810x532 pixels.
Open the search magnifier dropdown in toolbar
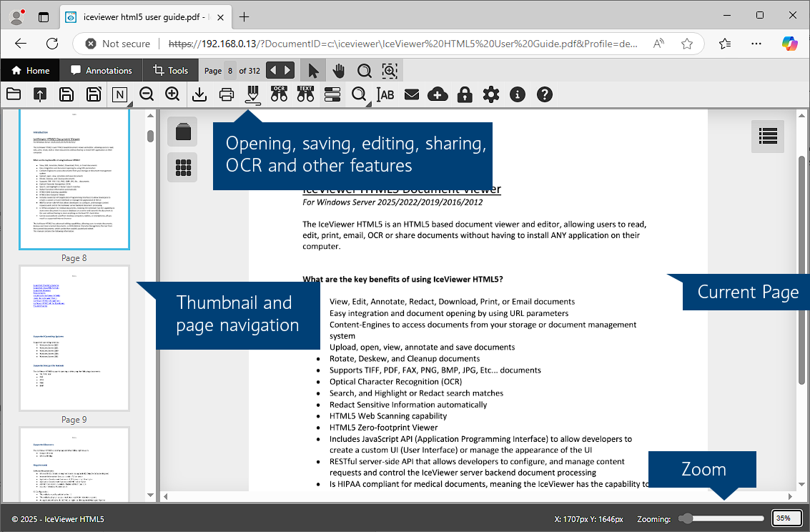(360, 95)
